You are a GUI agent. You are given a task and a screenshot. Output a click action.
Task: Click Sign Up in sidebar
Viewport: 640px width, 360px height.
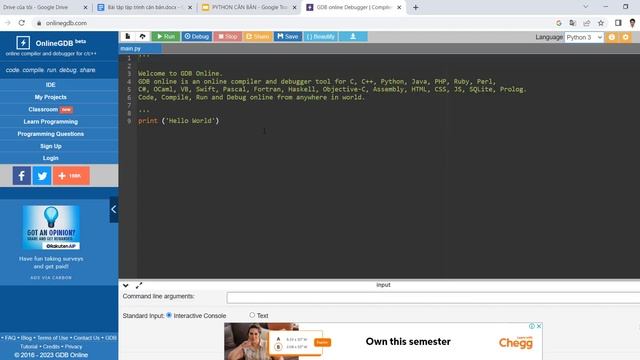(51, 146)
